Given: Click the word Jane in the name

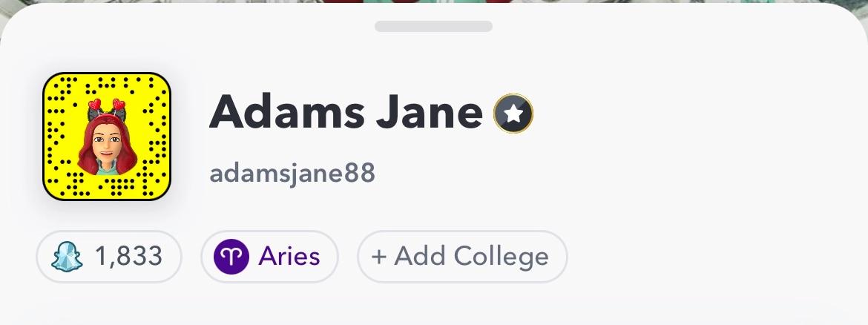Looking at the screenshot, I should (429, 112).
